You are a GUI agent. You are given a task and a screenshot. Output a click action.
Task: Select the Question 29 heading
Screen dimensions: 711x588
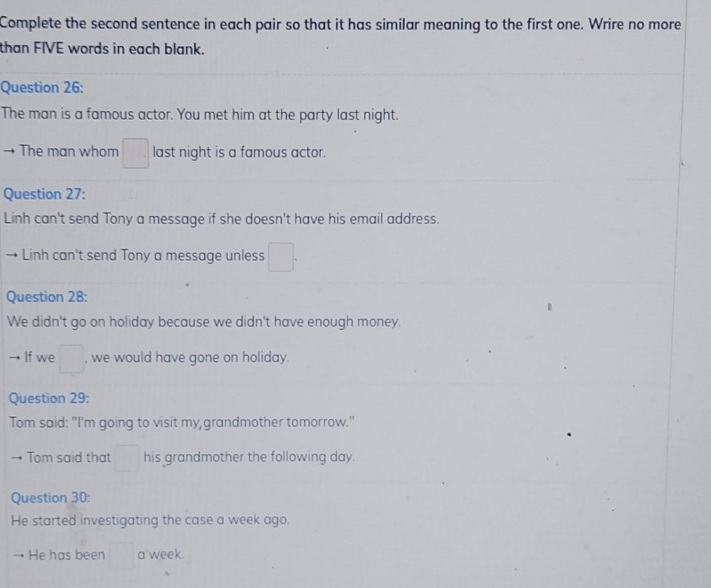(50, 398)
